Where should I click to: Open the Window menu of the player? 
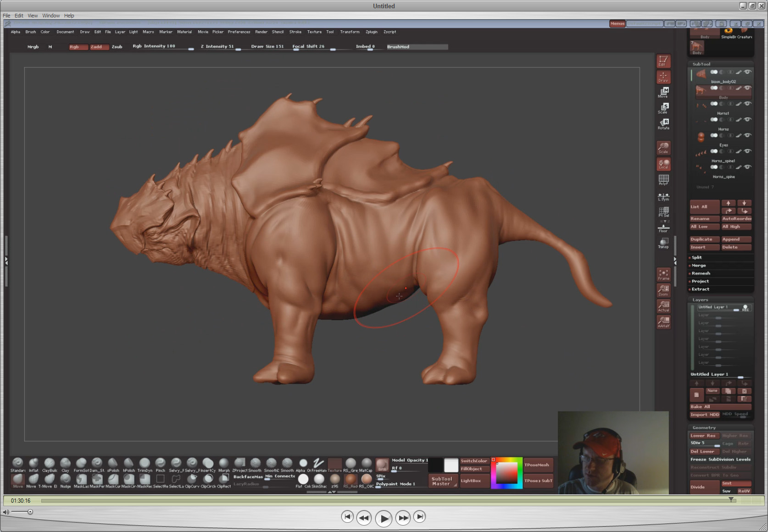tap(51, 16)
